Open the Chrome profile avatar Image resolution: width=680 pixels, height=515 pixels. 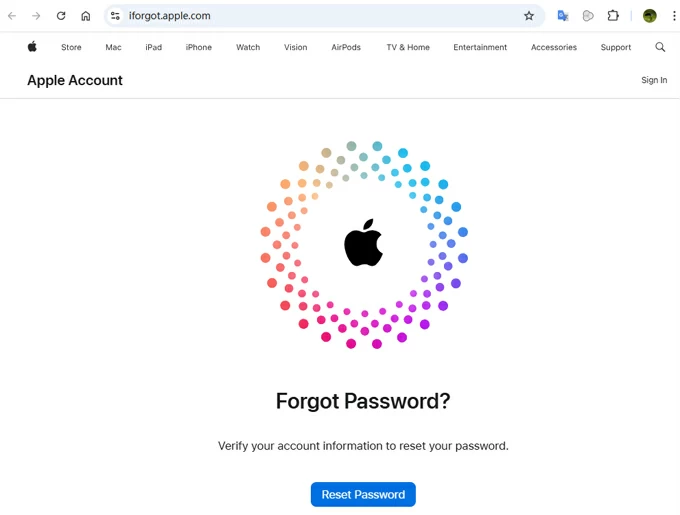pos(650,16)
